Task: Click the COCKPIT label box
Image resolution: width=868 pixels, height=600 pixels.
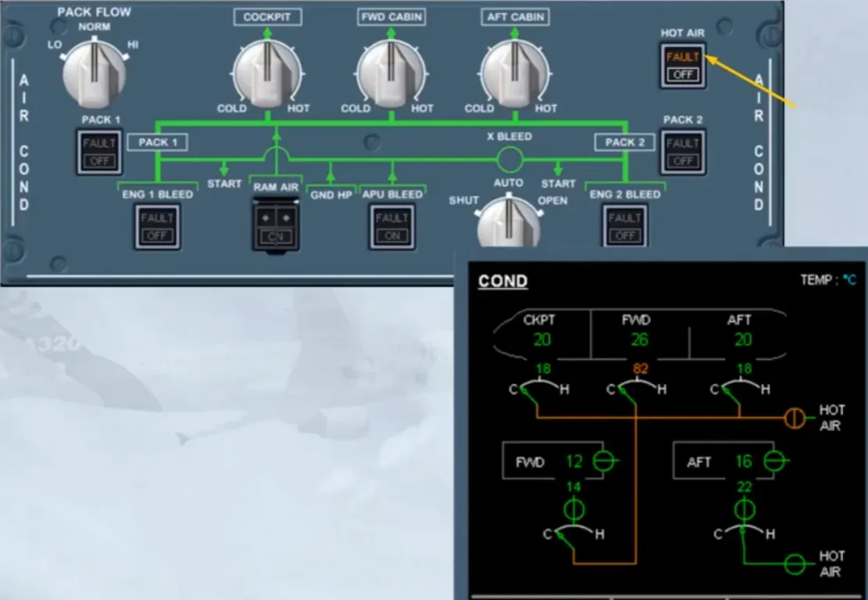Action: point(268,17)
